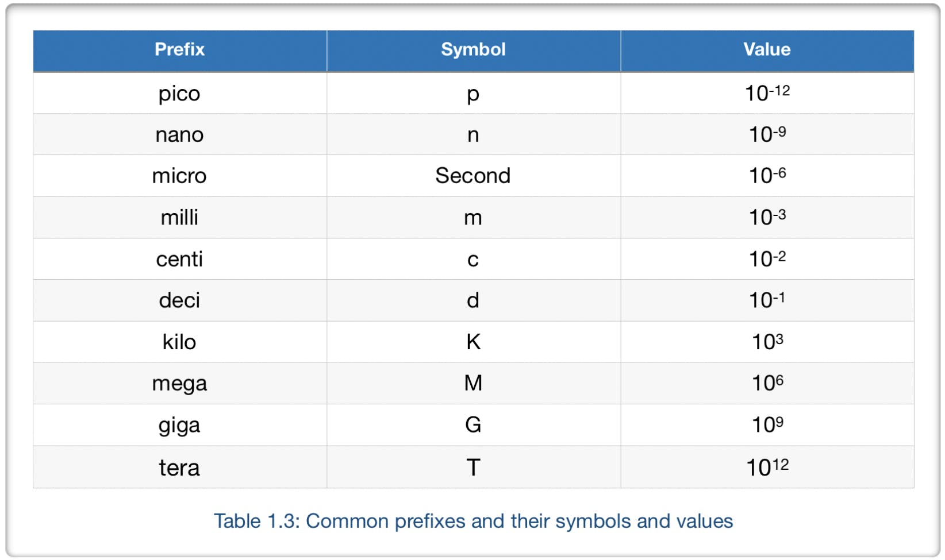Click the Prefix column header
This screenshot has width=945, height=560.
(179, 49)
